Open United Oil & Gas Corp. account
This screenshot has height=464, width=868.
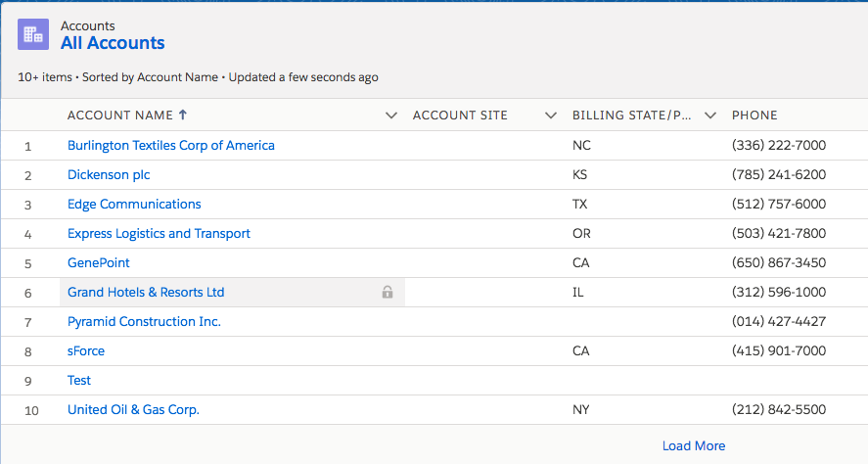coord(133,409)
